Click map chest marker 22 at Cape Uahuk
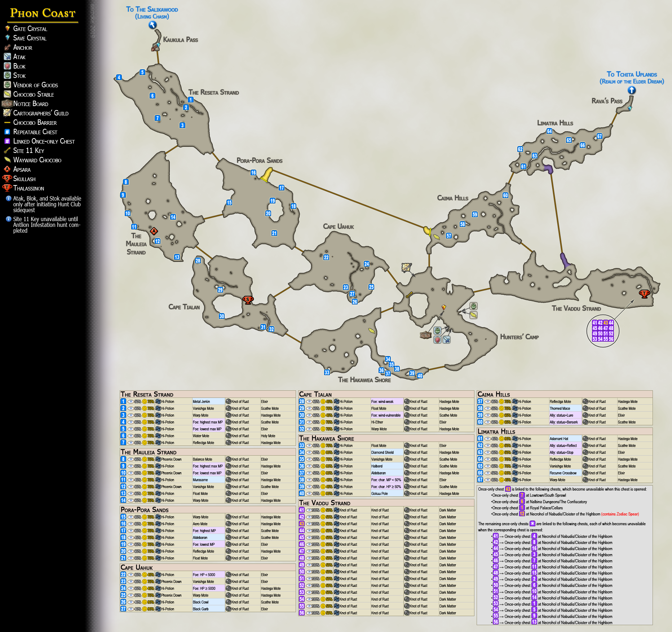The image size is (672, 632). point(326,257)
